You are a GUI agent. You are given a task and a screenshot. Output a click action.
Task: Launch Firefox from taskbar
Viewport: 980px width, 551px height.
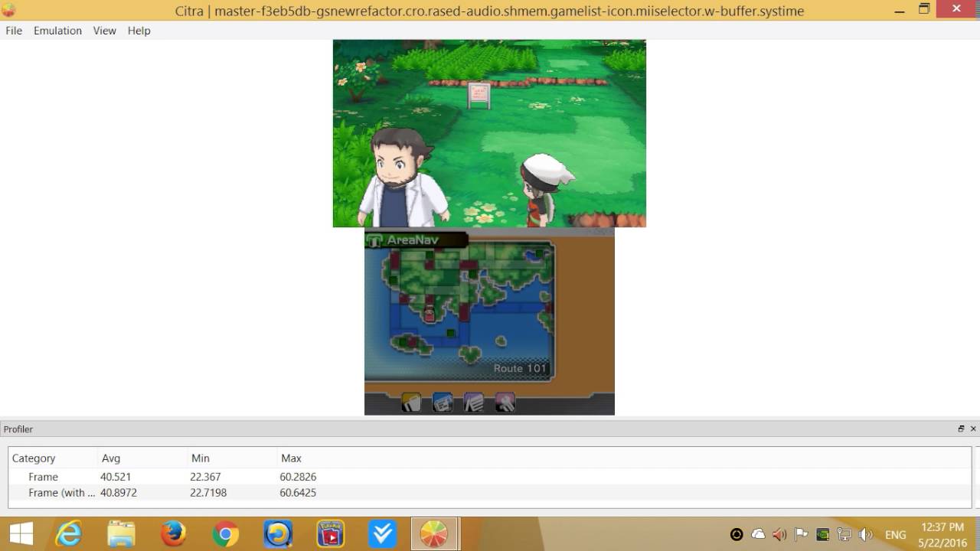[x=174, y=534]
